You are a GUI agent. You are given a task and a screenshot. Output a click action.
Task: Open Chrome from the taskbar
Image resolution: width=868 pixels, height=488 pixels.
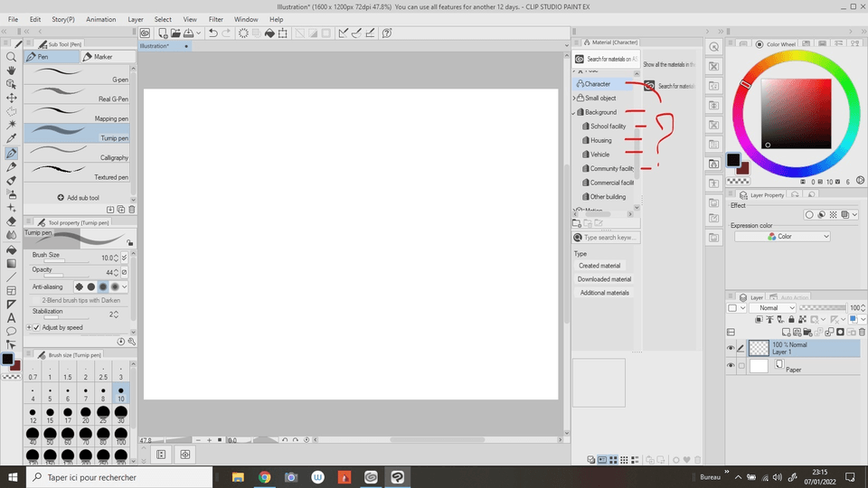265,477
